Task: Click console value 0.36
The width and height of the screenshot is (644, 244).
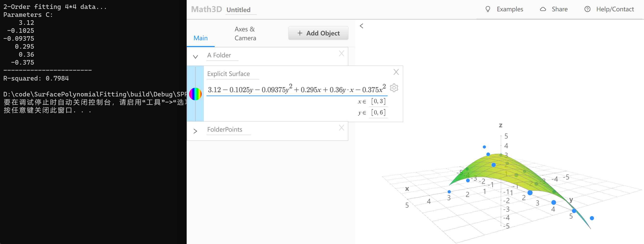Action: pyautogui.click(x=26, y=54)
